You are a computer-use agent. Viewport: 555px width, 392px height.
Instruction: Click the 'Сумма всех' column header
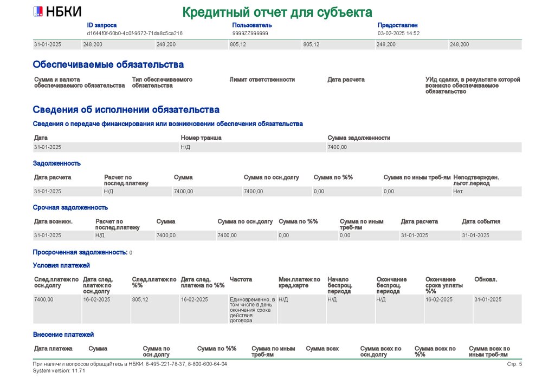[322, 349]
